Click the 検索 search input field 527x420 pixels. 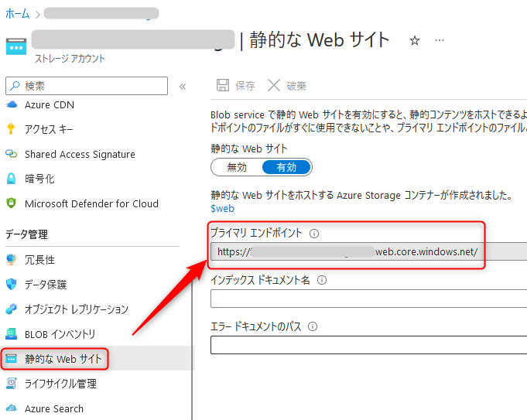click(87, 86)
